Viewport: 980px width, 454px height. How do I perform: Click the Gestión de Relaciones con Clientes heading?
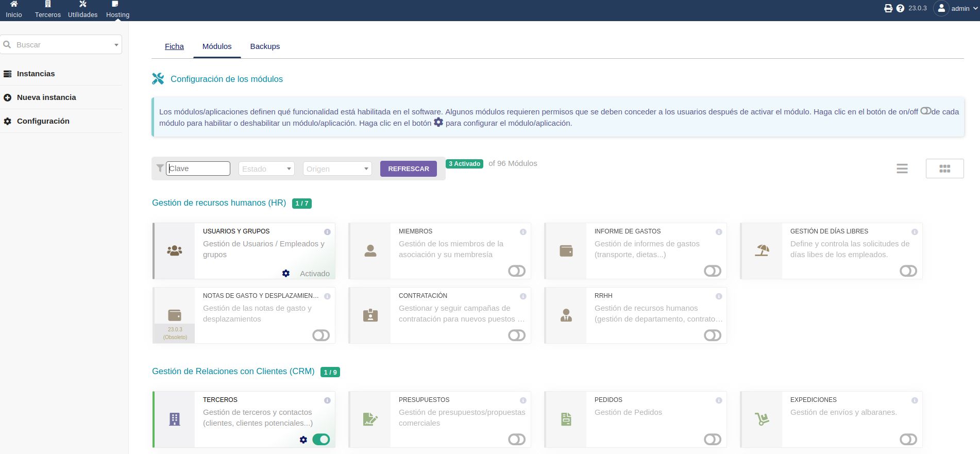pyautogui.click(x=233, y=372)
